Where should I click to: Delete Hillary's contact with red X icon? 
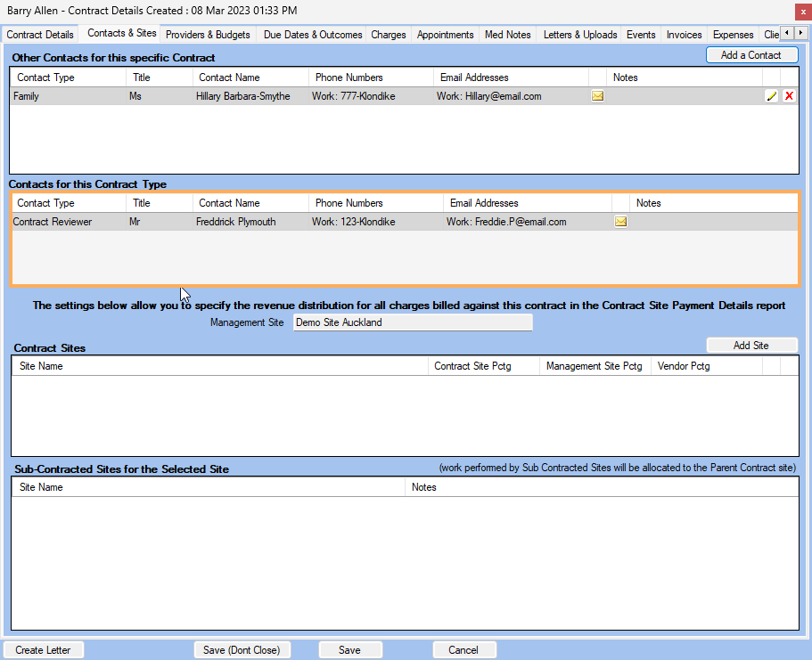pyautogui.click(x=789, y=96)
